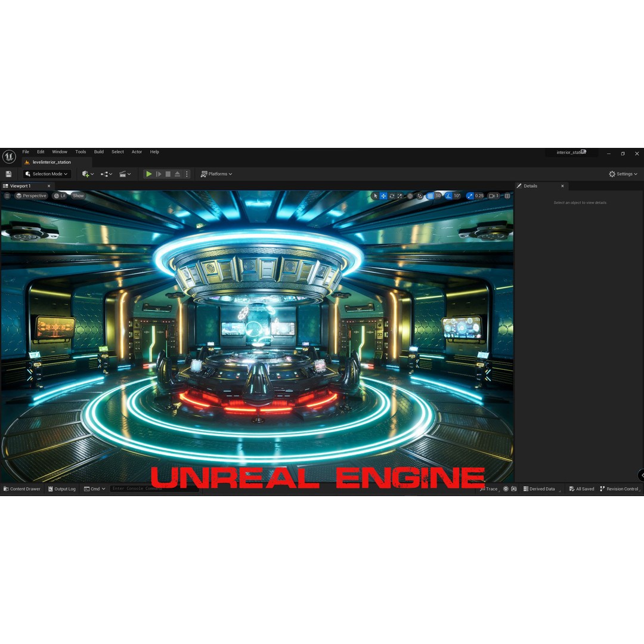Open the Select menu
The width and height of the screenshot is (644, 644).
(117, 152)
